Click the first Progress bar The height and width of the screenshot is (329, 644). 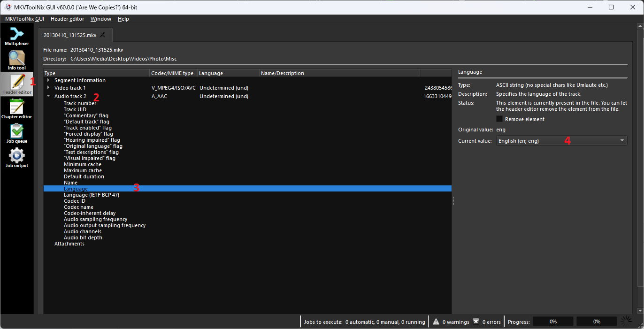coord(553,322)
